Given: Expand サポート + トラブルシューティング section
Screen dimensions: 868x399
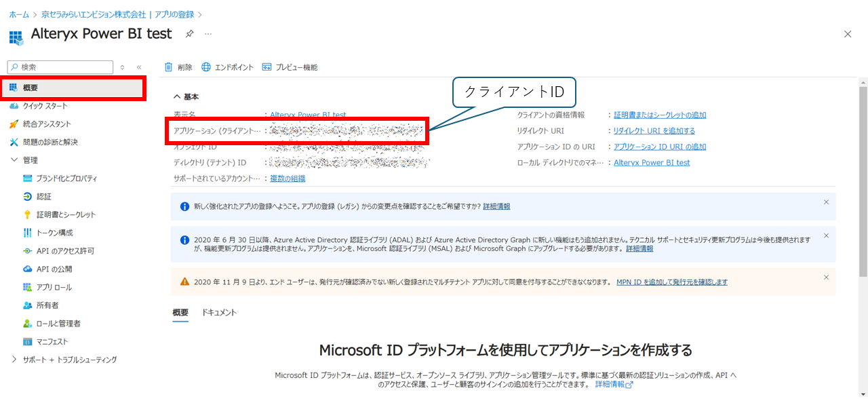Looking at the screenshot, I should point(15,360).
